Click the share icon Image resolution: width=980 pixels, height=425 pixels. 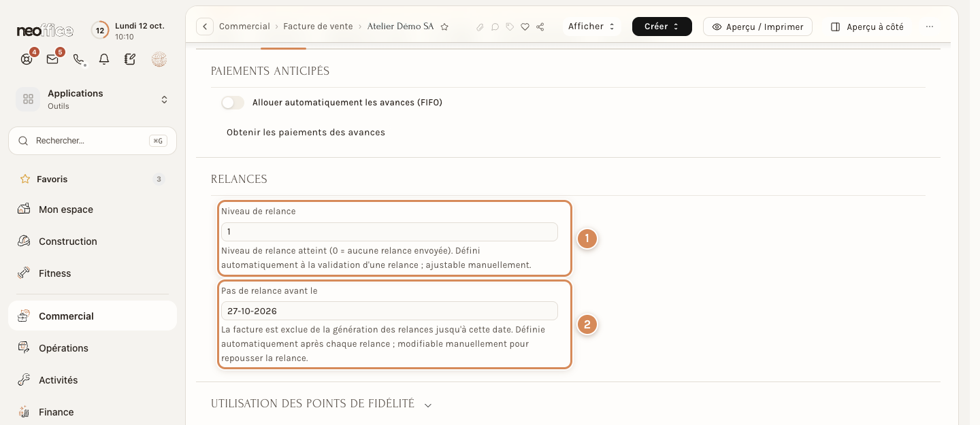(540, 27)
